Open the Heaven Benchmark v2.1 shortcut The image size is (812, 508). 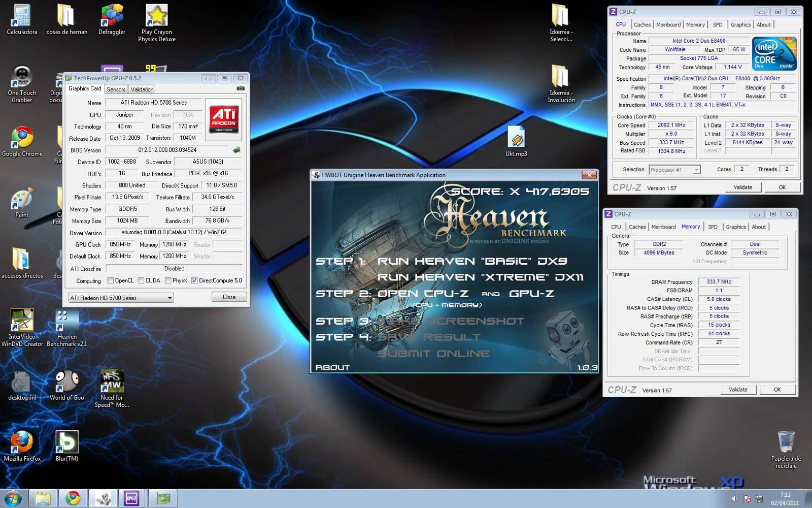67,328
